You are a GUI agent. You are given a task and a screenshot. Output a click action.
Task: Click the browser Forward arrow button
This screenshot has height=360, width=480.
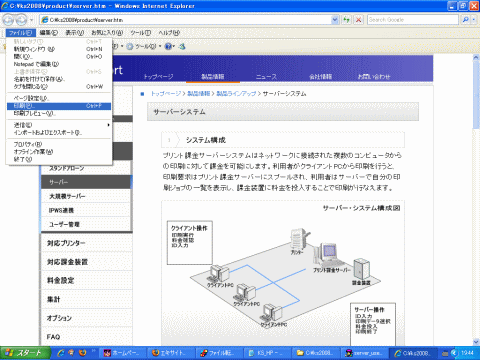click(x=21, y=20)
